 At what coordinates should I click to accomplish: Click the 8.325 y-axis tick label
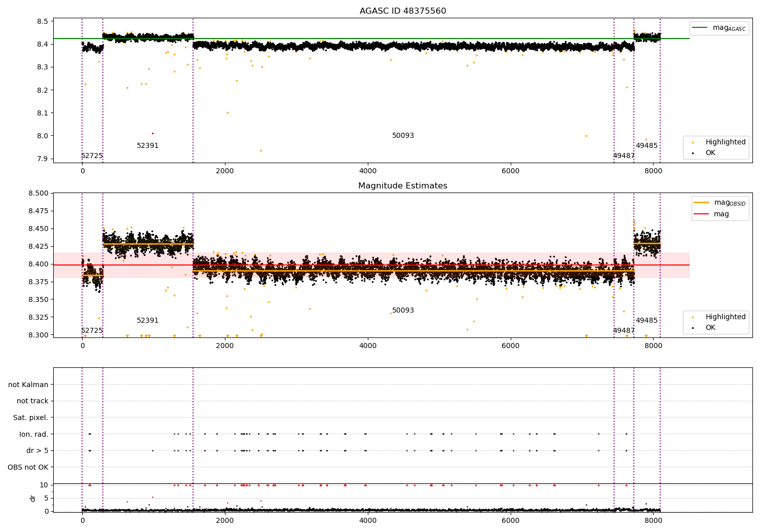pyautogui.click(x=38, y=317)
